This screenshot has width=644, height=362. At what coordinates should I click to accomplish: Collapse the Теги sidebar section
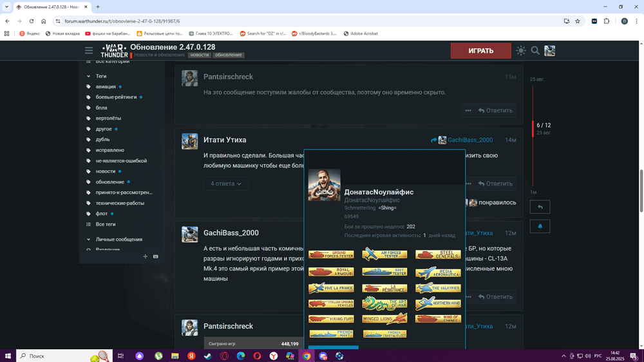[x=88, y=76]
